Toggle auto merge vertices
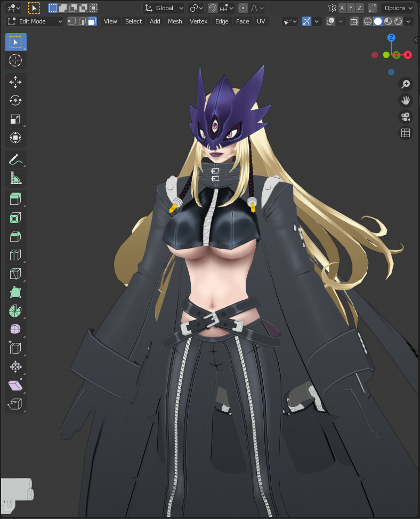This screenshot has height=519, width=420. click(373, 8)
